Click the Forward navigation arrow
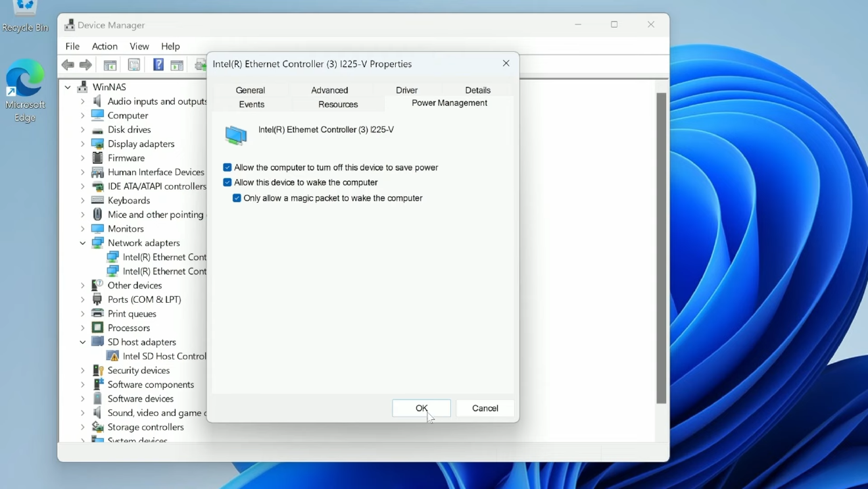The height and width of the screenshot is (489, 868). (x=85, y=64)
